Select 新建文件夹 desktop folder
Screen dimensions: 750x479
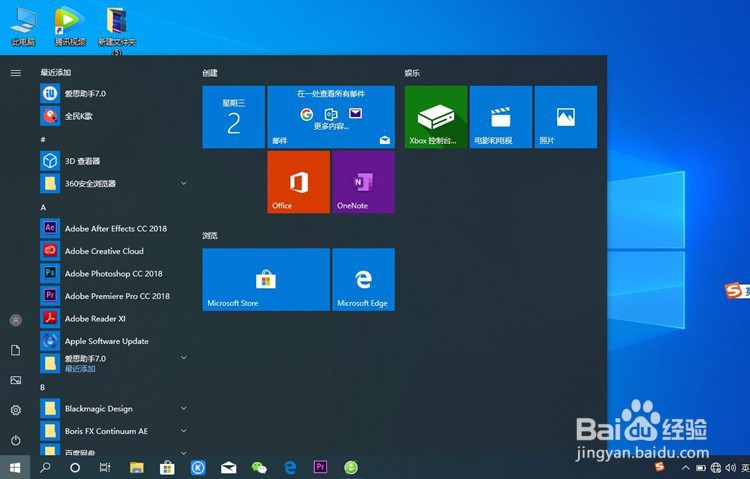click(x=117, y=30)
